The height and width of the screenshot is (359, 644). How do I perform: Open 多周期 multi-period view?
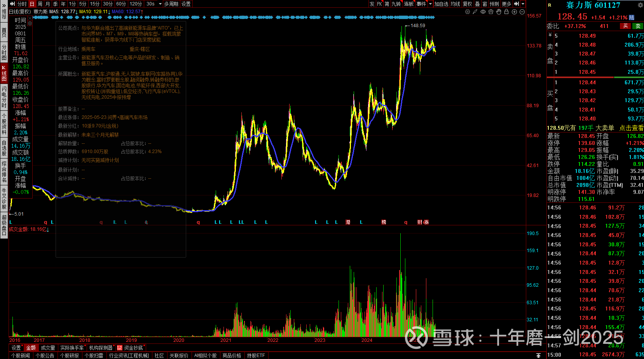point(171,4)
